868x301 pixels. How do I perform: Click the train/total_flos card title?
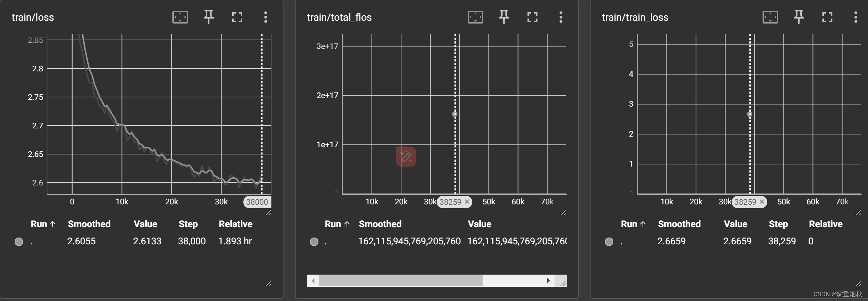coord(339,17)
